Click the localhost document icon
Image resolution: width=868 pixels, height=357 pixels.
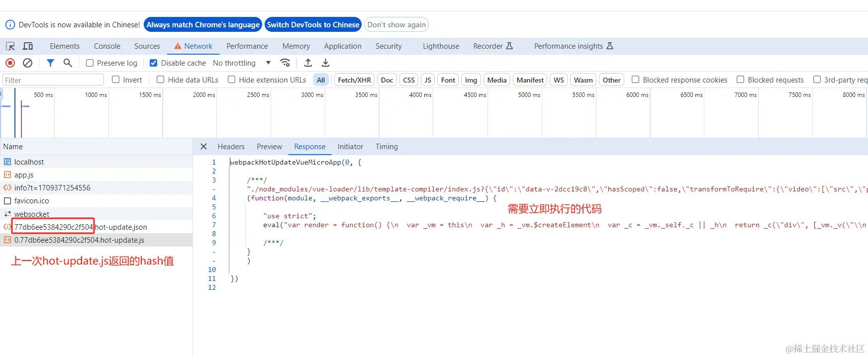tap(7, 162)
